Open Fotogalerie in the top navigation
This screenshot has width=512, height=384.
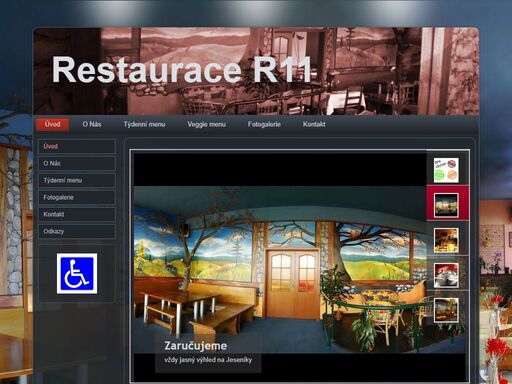[264, 124]
